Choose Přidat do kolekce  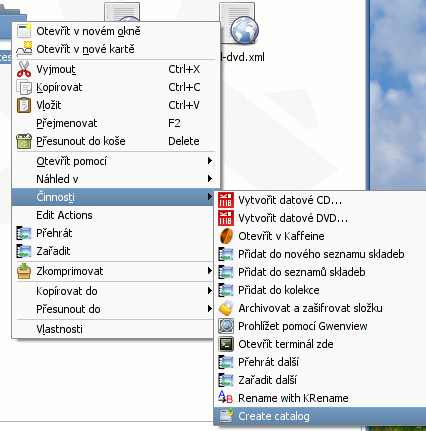(320, 290)
